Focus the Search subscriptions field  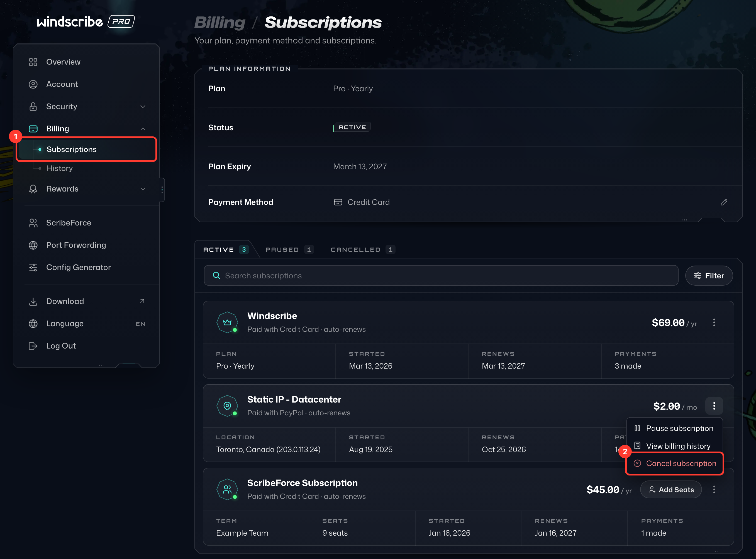pos(441,276)
